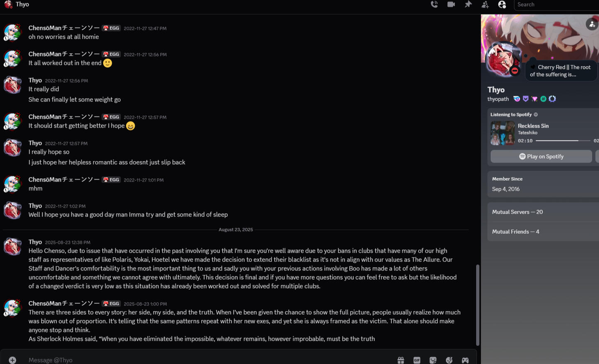
Task: Open the GIF picker
Action: [417, 360]
